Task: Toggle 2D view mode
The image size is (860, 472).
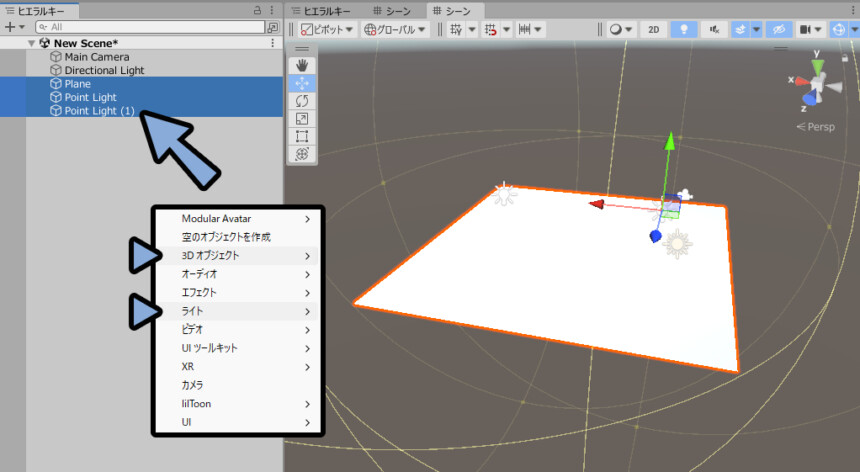Action: [x=654, y=29]
